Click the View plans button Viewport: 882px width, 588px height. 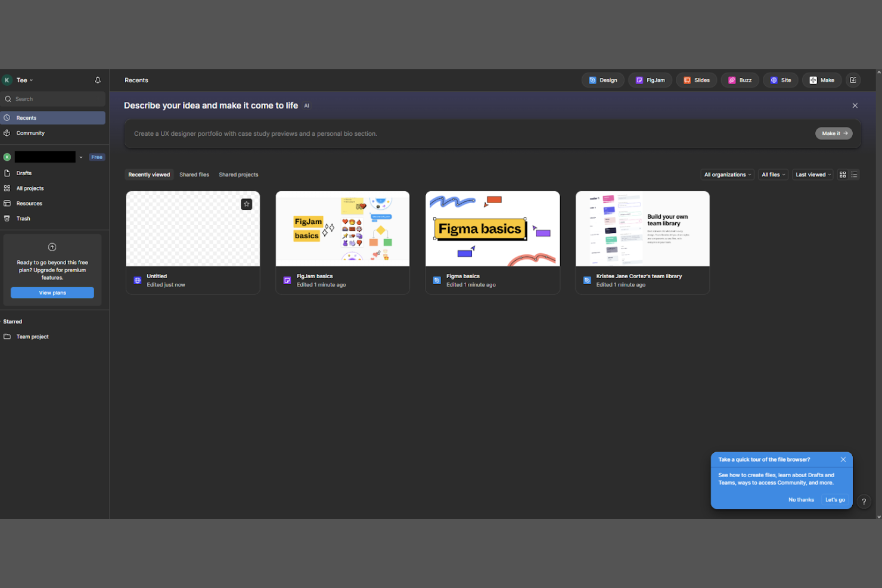[x=52, y=293]
